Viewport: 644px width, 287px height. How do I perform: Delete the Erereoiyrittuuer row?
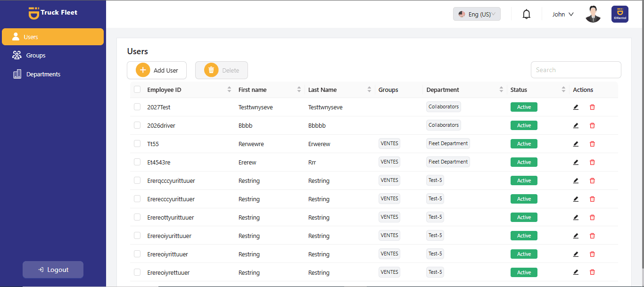click(x=592, y=254)
